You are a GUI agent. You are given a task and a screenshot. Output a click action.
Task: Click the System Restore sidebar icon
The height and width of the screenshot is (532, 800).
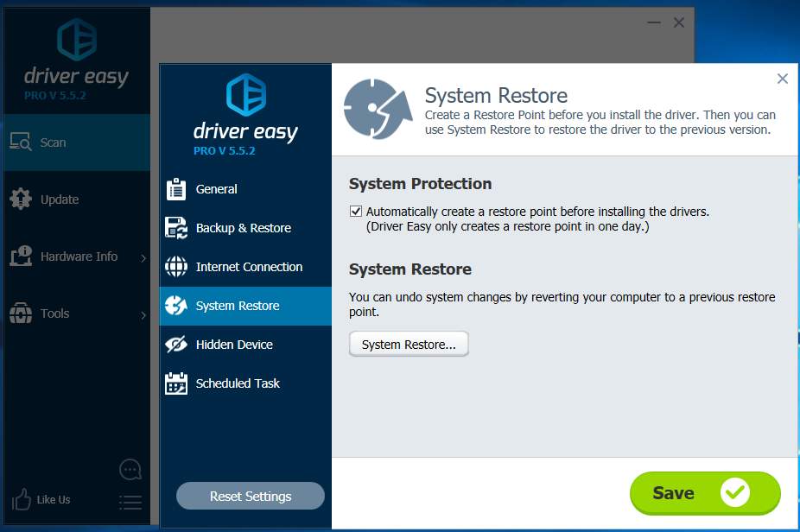[x=176, y=306]
